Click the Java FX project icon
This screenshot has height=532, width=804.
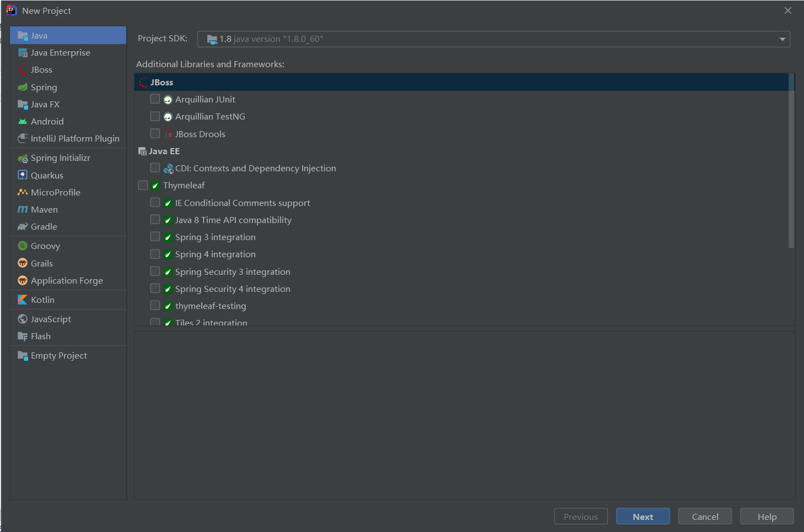[x=23, y=104]
